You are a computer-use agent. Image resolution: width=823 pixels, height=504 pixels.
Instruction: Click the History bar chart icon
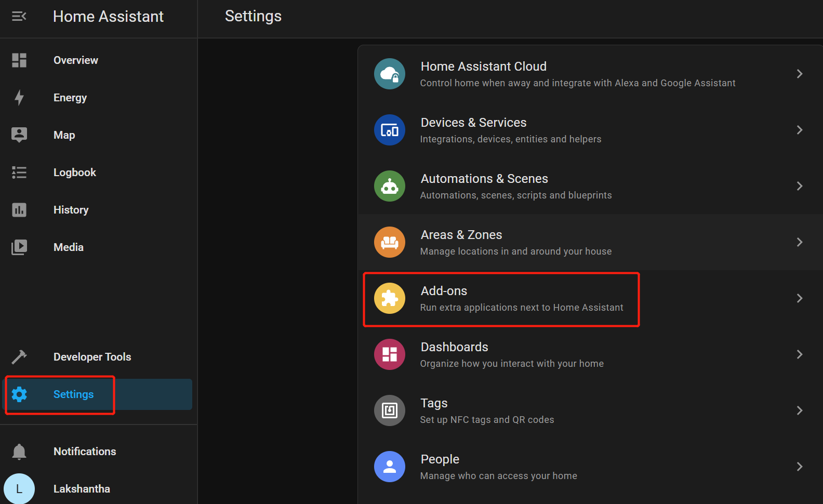(x=19, y=210)
